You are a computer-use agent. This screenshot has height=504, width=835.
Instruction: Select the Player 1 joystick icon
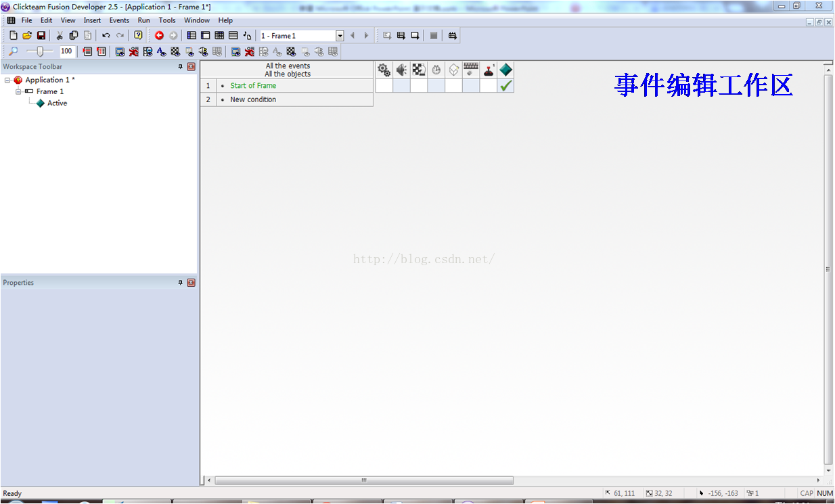click(x=489, y=70)
